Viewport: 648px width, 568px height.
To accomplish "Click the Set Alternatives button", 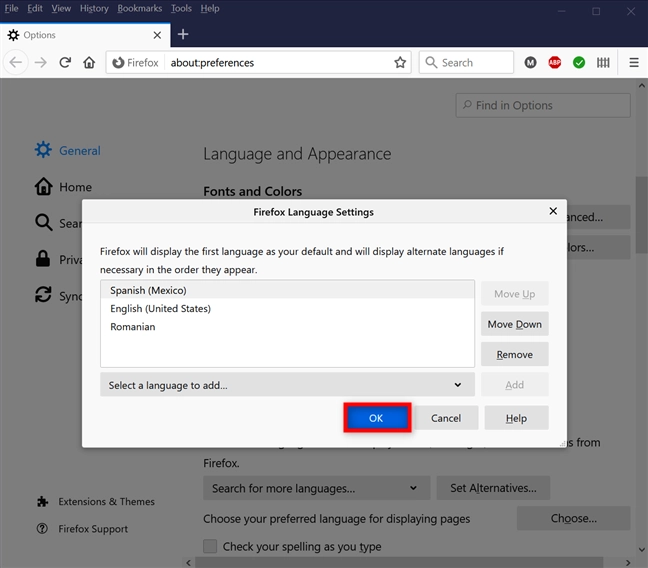I will 493,488.
